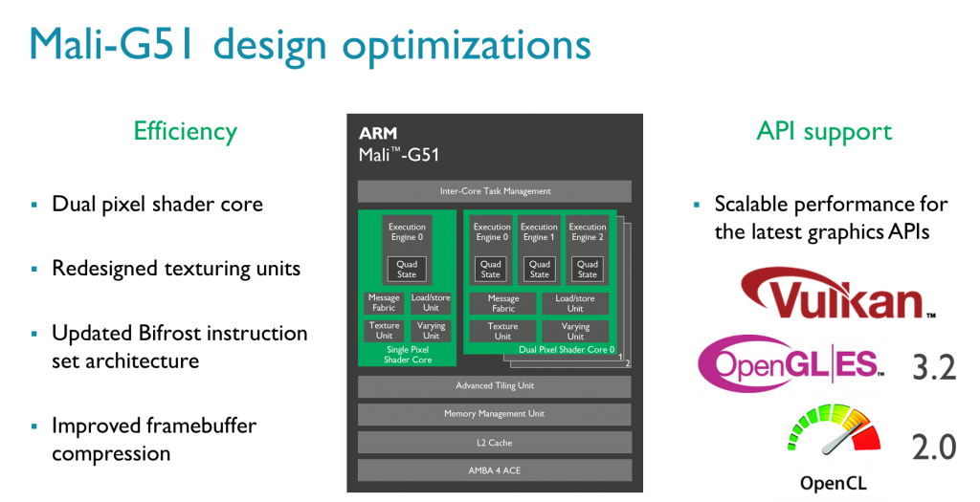Select the "Mali-G51 design optimizations" title
Viewport: 980px width, 502px height.
point(310,45)
